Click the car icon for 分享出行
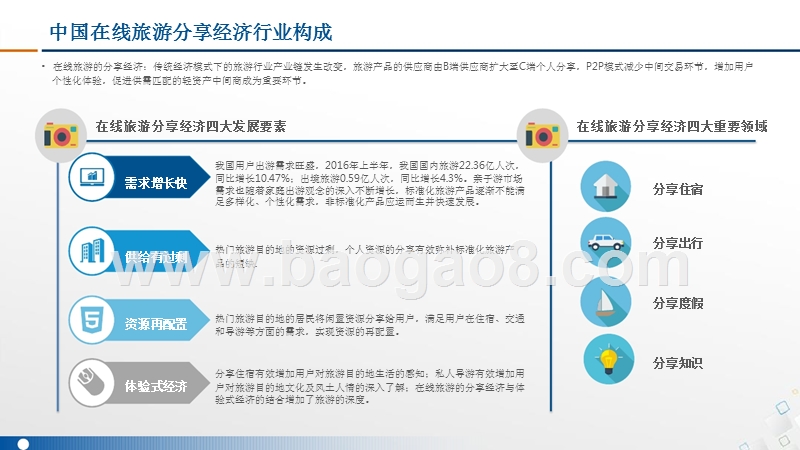 coord(606,242)
